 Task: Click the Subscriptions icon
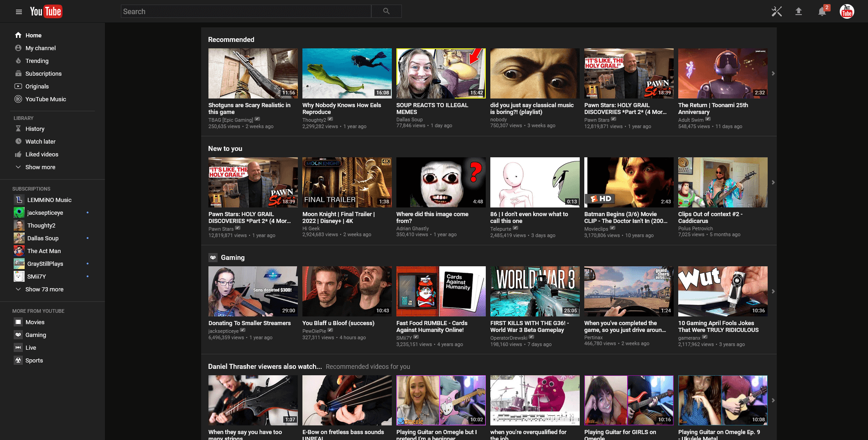[x=18, y=73]
